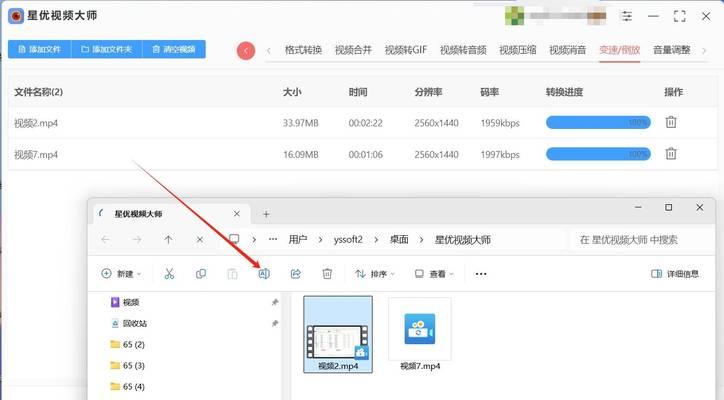The image size is (724, 400).
Task: Click the 添加文件夹 button
Action: point(107,49)
